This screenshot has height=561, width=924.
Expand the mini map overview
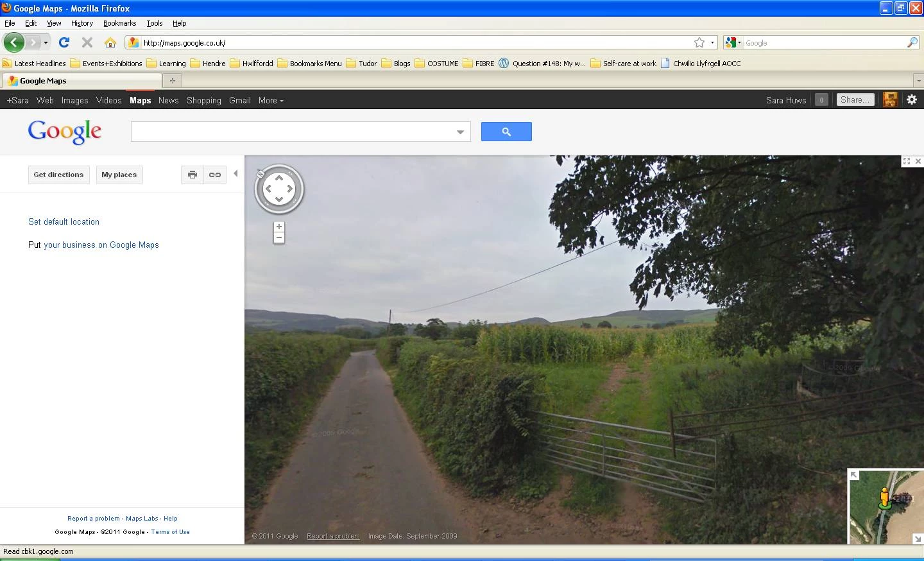pyautogui.click(x=854, y=475)
